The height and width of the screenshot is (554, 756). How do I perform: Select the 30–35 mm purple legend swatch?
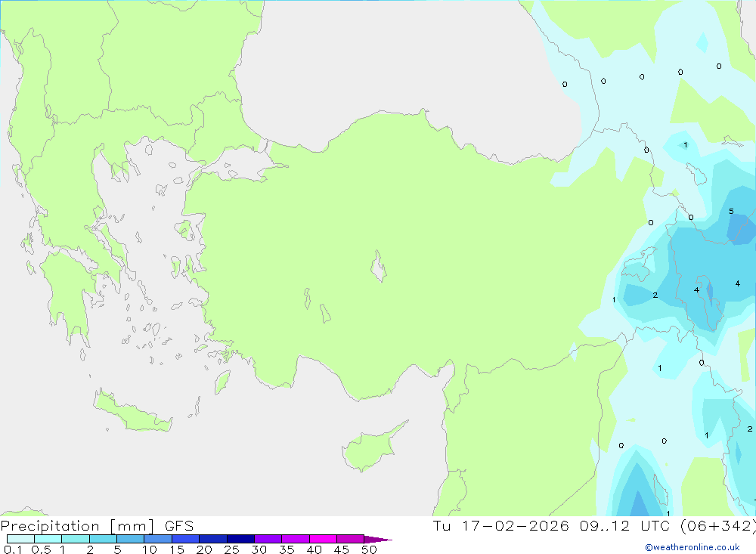click(268, 539)
